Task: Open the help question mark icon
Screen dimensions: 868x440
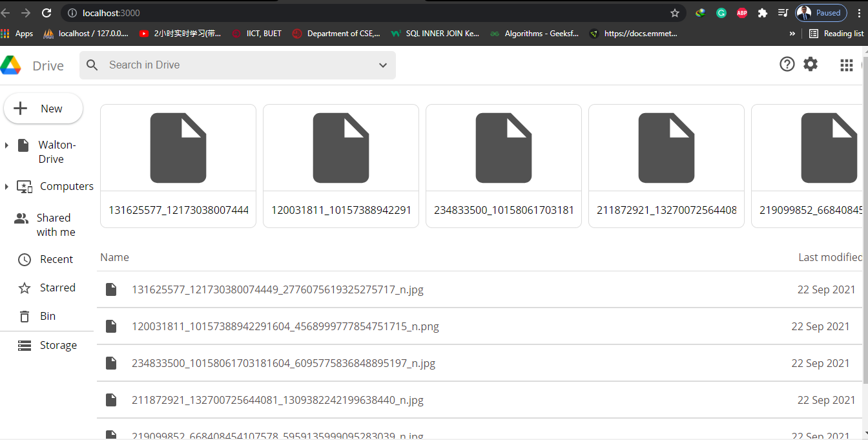Action: click(x=787, y=64)
